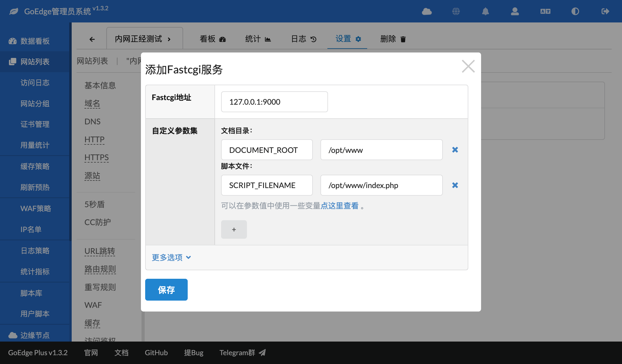Edit the Fastcgi地址 input field
The height and width of the screenshot is (364, 622).
pyautogui.click(x=274, y=102)
